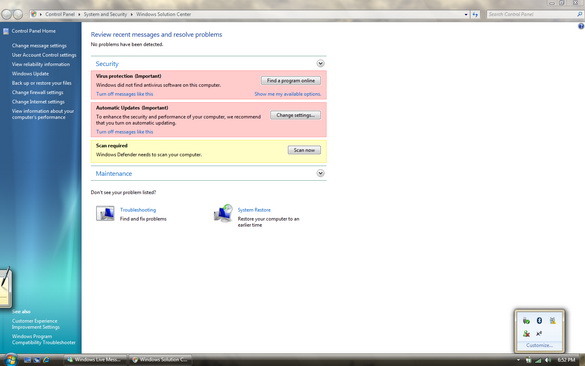
Task: Open Change message settings link
Action: (x=39, y=46)
